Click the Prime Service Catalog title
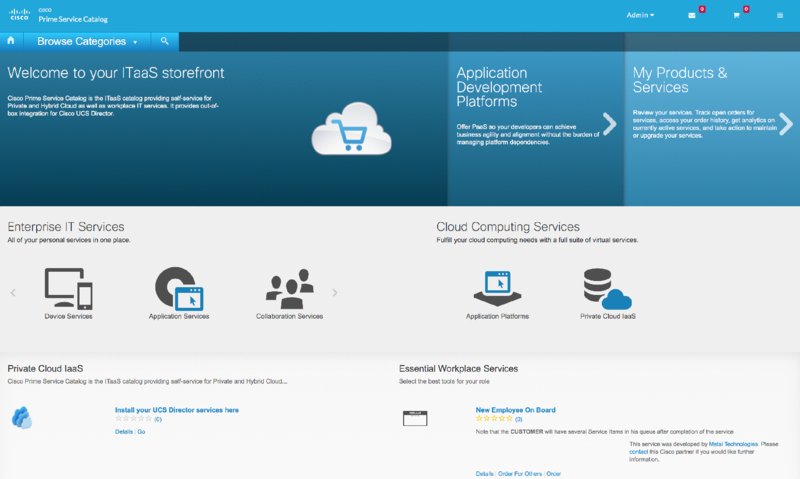Viewport: 800px width, 479px height. [73, 19]
